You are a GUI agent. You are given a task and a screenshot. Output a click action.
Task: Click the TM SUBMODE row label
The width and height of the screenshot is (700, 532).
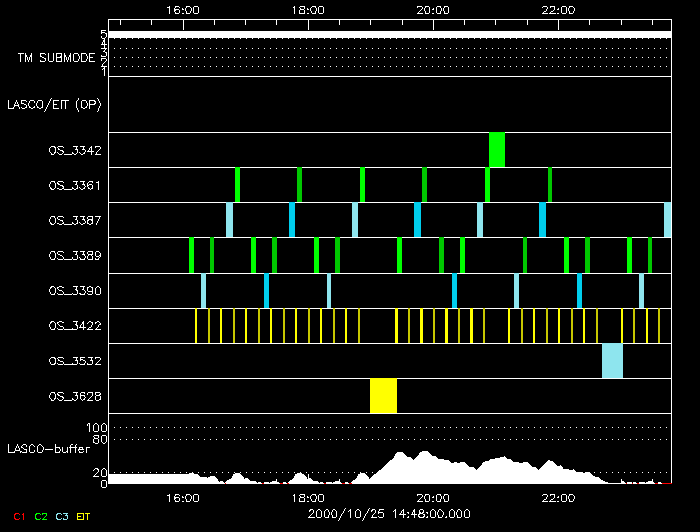pos(56,57)
